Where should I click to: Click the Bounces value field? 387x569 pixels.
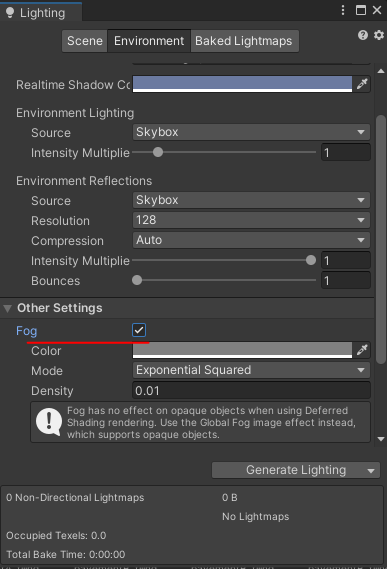click(x=346, y=281)
